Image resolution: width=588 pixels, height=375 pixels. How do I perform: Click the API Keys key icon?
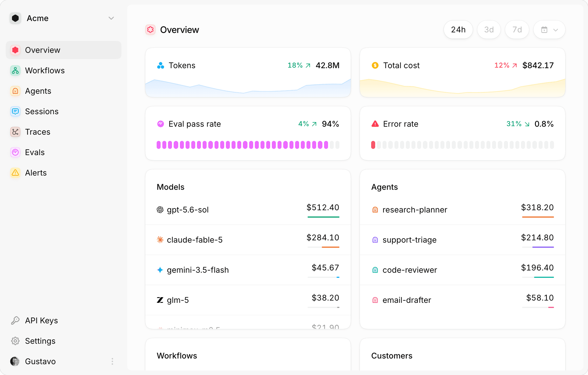click(15, 320)
